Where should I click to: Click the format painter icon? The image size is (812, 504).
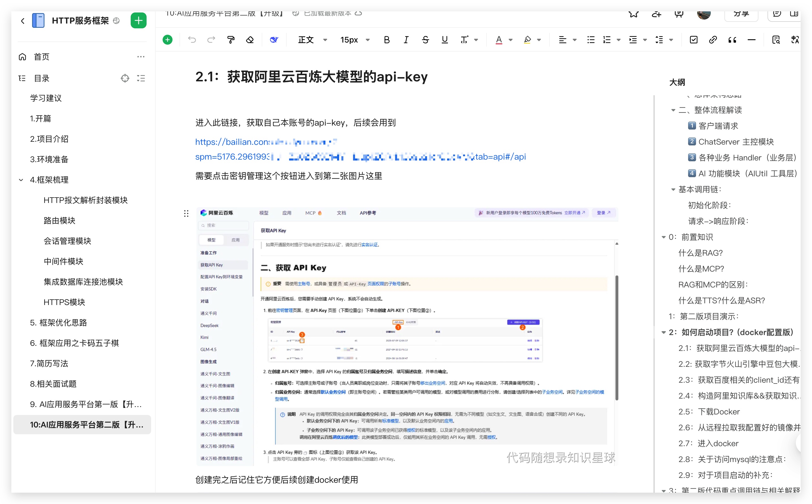point(231,40)
